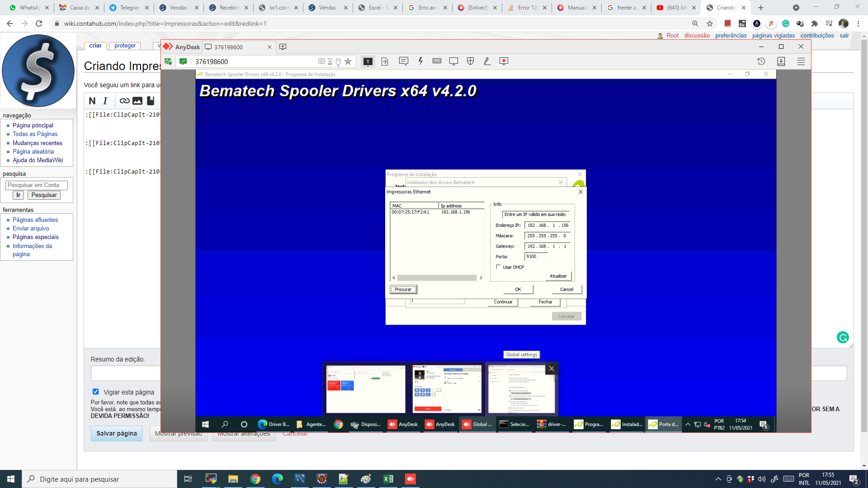The height and width of the screenshot is (488, 868).
Task: Start AnyDesk session recording icon
Action: (x=504, y=61)
